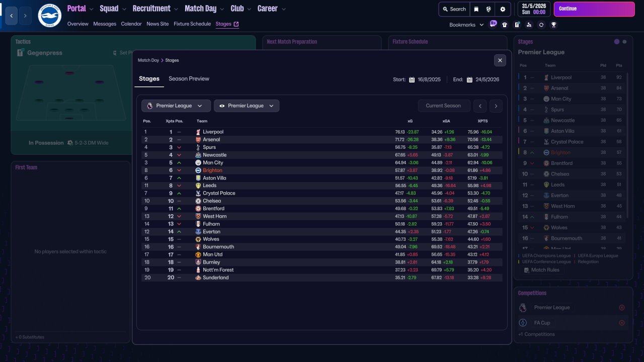Click the circular arrows bookmark icon
Screen dimensions: 644x362
coord(541,25)
